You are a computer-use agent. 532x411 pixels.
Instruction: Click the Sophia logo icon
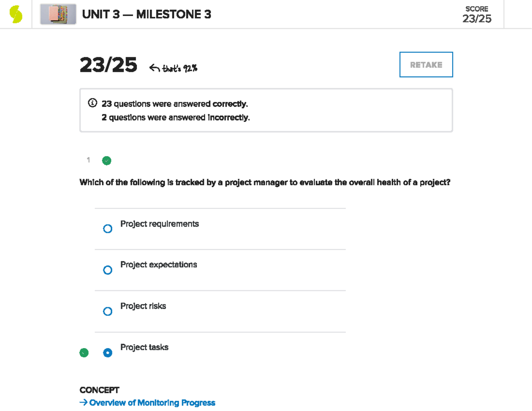pyautogui.click(x=15, y=13)
